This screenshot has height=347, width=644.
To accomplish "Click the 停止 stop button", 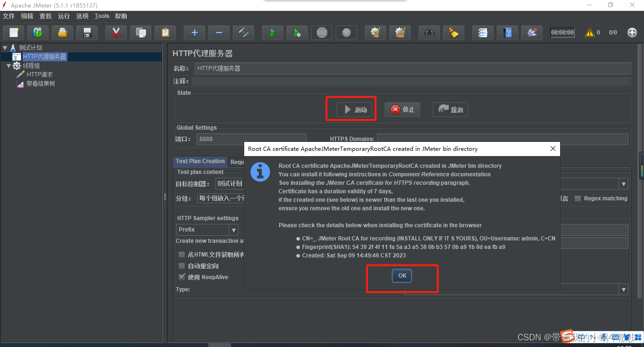I will pos(402,109).
